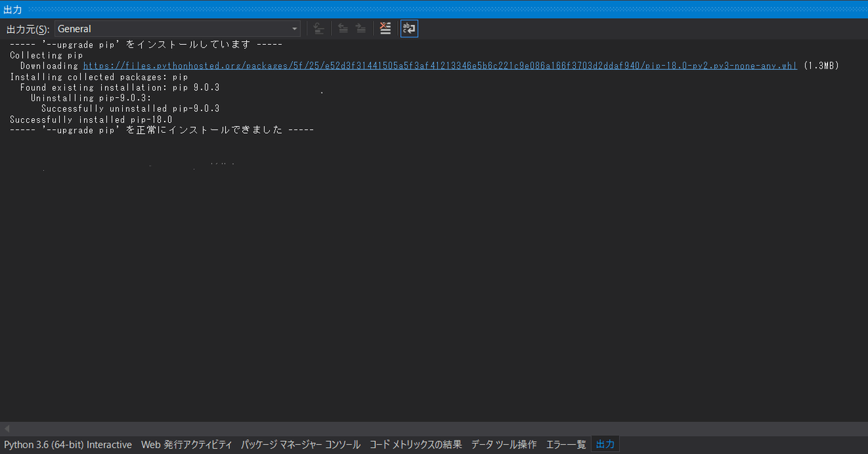Image resolution: width=868 pixels, height=454 pixels.
Task: Switch to パッケージ マネージャー コンソール tab
Action: click(300, 444)
